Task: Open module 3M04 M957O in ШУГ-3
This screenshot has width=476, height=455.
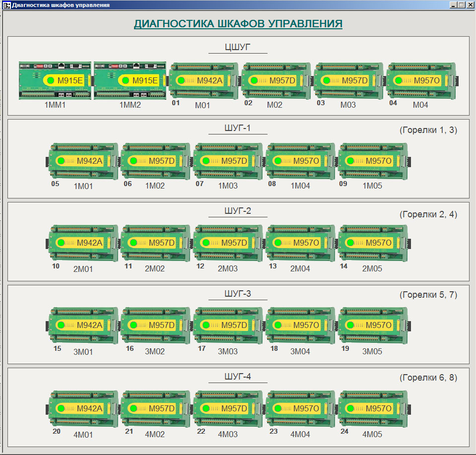Action: tap(300, 325)
